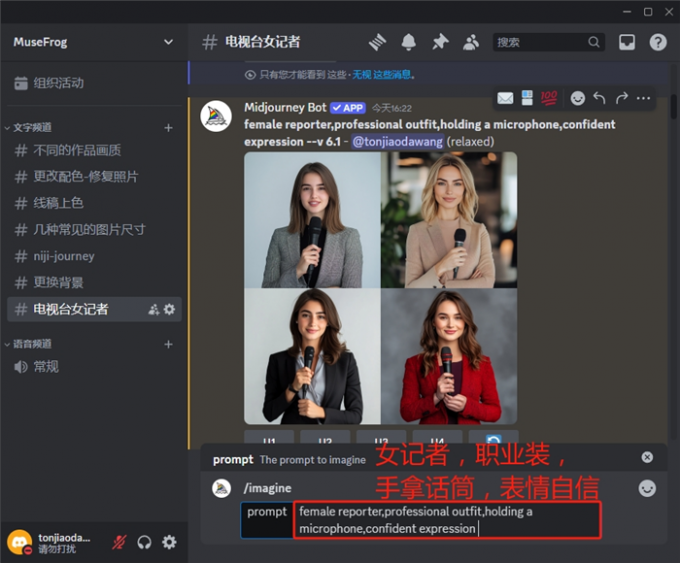The height and width of the screenshot is (563, 680).
Task: Create a new text channel plus icon
Action: coord(168,128)
